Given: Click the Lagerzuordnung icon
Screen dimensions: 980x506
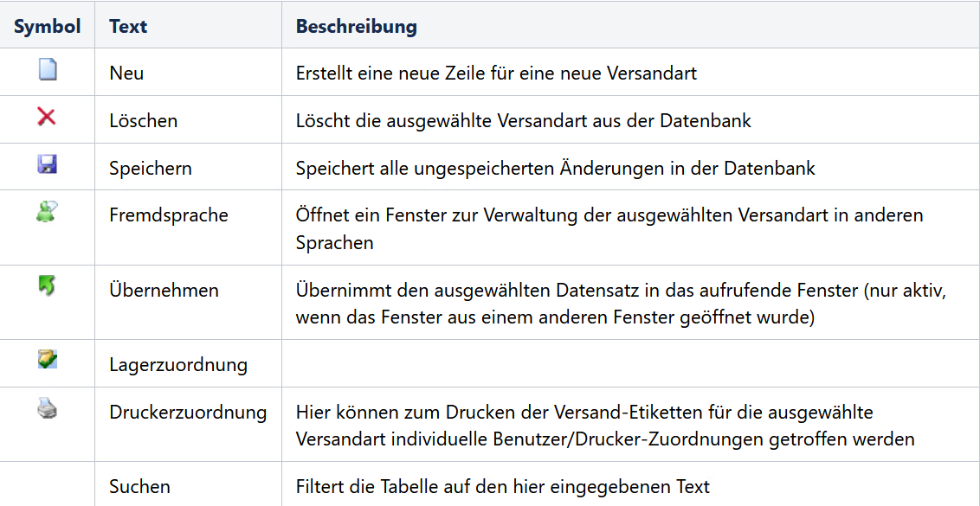Looking at the screenshot, I should coord(47,359).
